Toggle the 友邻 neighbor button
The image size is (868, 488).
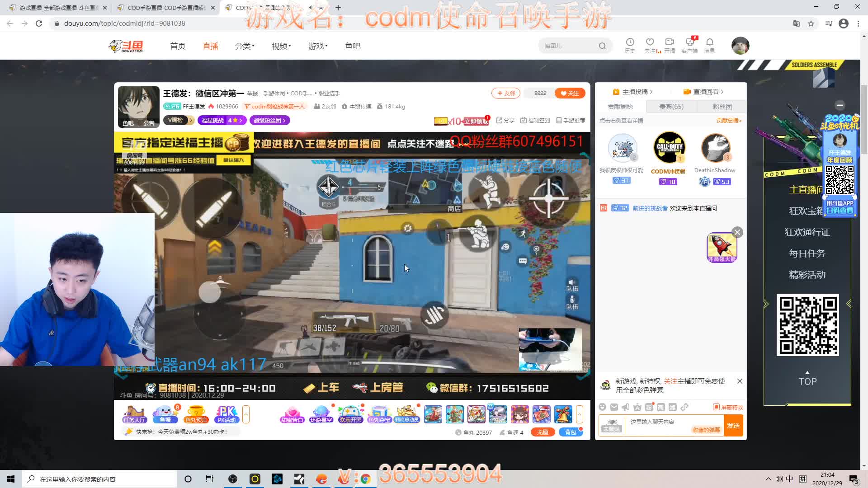pos(506,93)
